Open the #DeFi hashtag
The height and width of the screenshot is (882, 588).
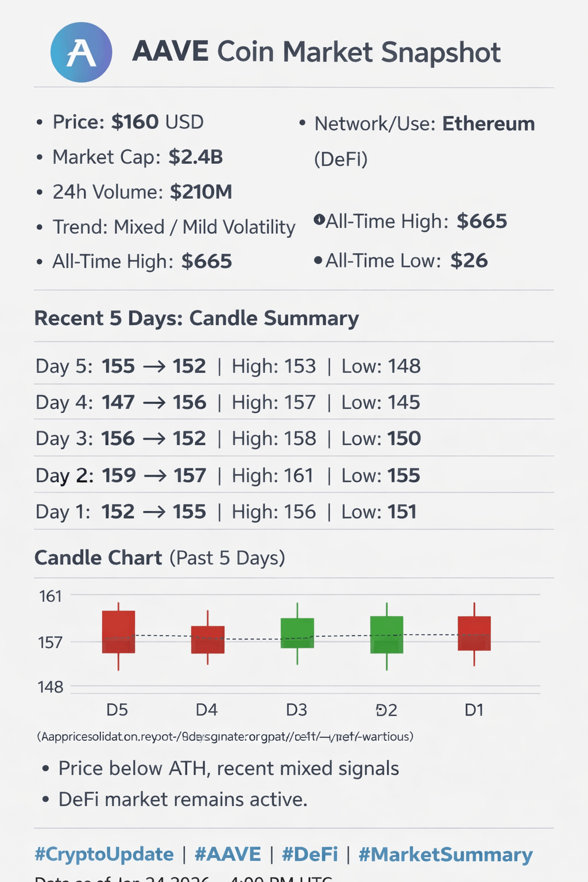pos(310,854)
